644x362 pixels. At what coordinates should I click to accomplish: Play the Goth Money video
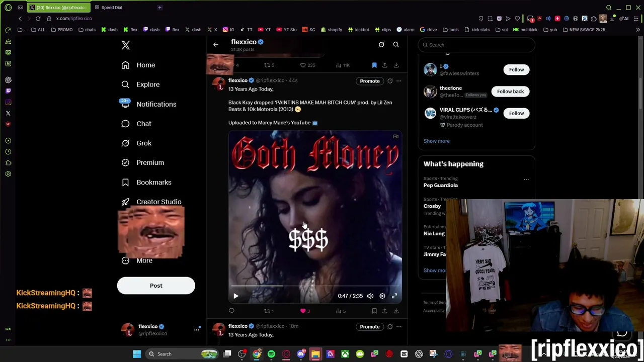236,296
